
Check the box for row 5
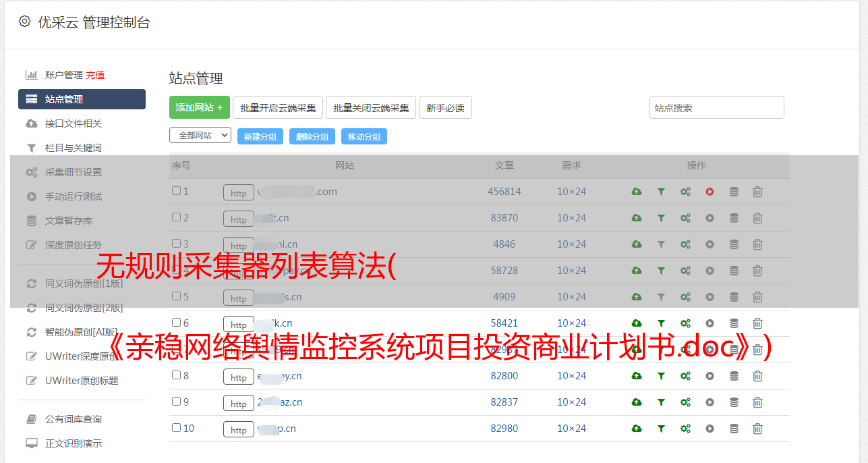pos(176,296)
